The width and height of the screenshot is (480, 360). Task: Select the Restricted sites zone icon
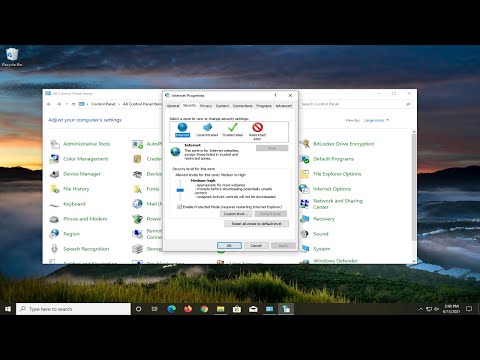coord(257,127)
